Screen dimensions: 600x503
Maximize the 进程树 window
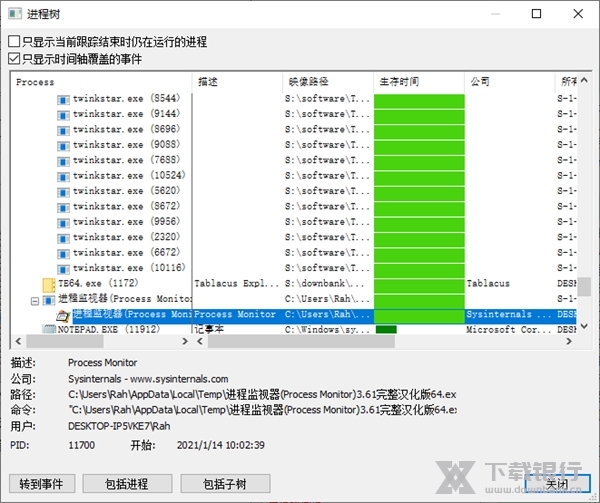(x=536, y=14)
